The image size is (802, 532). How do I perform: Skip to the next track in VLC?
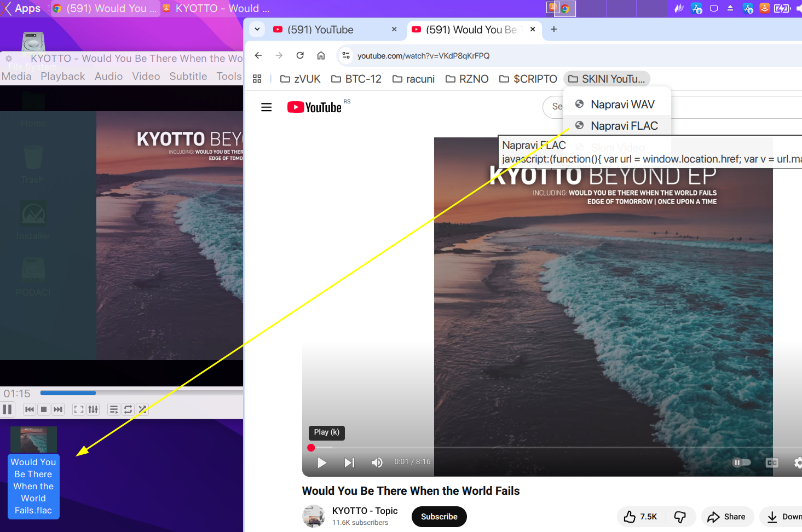[58, 409]
